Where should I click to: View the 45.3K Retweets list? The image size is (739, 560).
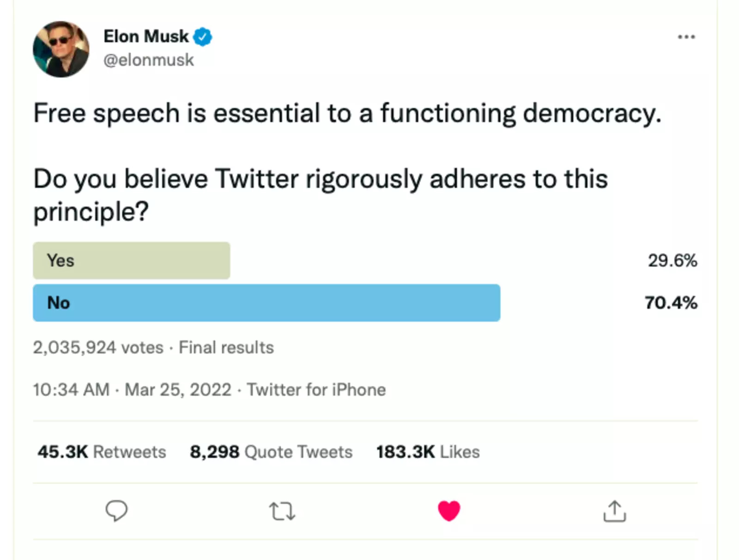coord(102,452)
